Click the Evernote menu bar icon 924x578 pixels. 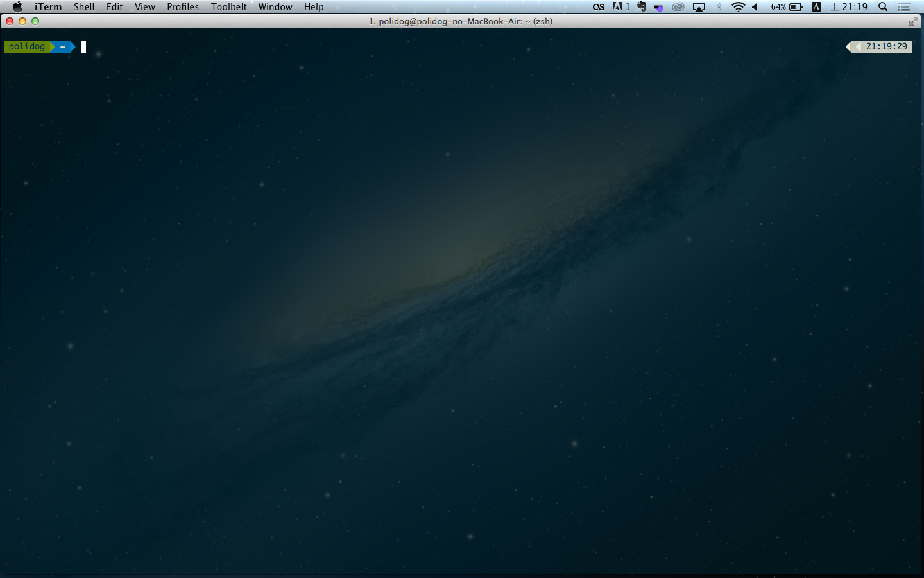(x=640, y=6)
